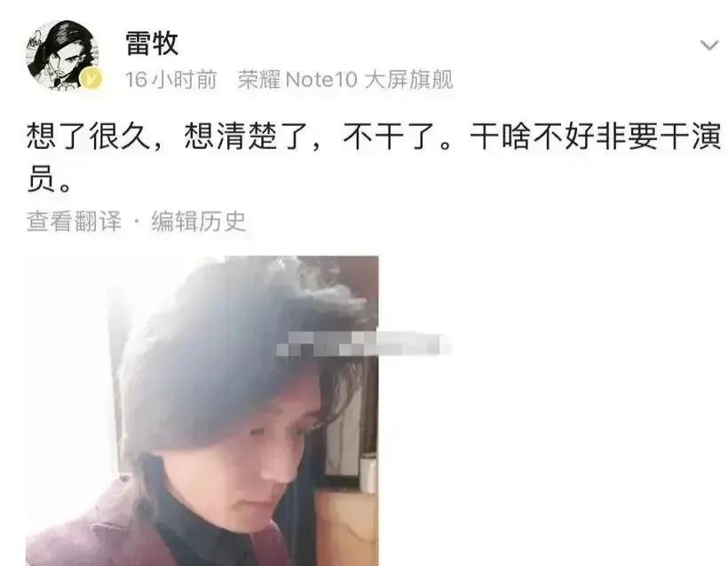The width and height of the screenshot is (728, 566).
Task: Open the username 雷牧 profile link
Action: [152, 43]
